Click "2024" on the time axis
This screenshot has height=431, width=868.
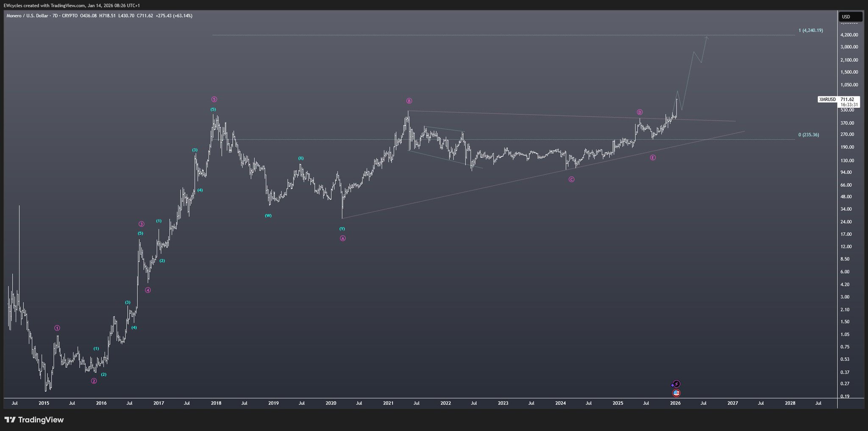point(560,403)
